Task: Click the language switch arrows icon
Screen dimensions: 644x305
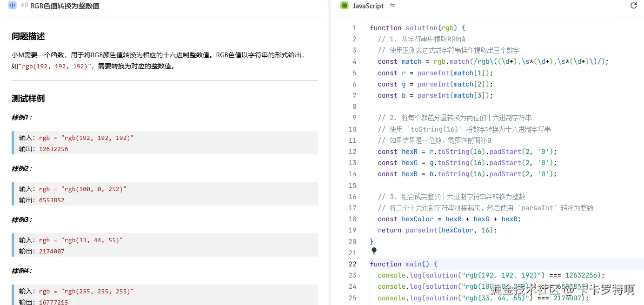Action: [392, 6]
